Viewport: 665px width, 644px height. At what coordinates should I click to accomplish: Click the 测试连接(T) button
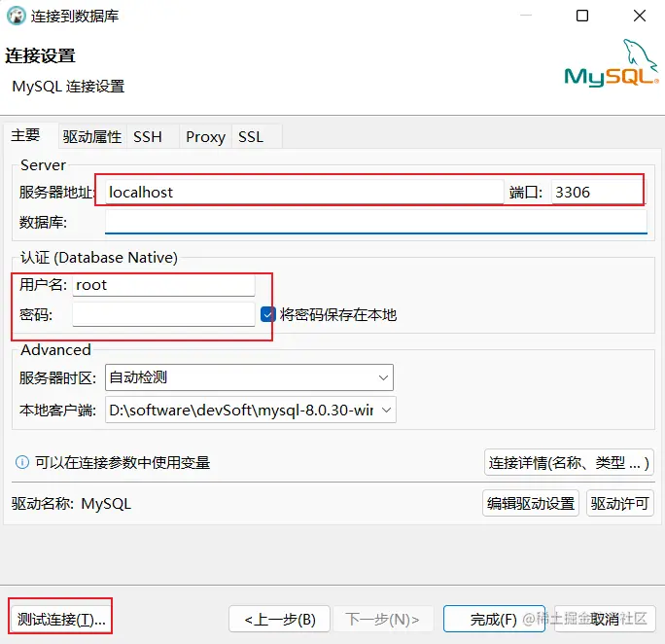60,620
